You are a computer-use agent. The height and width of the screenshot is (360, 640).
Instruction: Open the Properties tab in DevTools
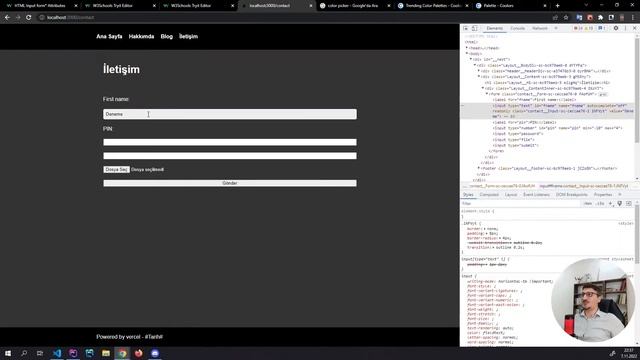(603, 195)
